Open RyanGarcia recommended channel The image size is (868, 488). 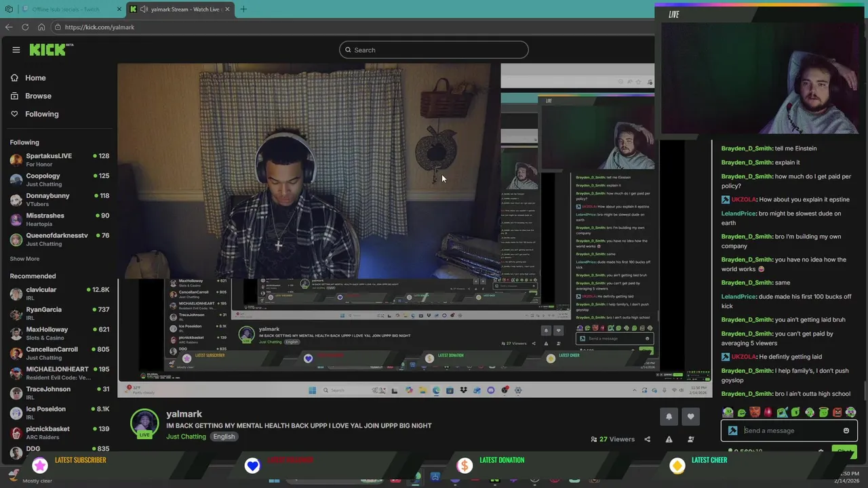[60, 313]
